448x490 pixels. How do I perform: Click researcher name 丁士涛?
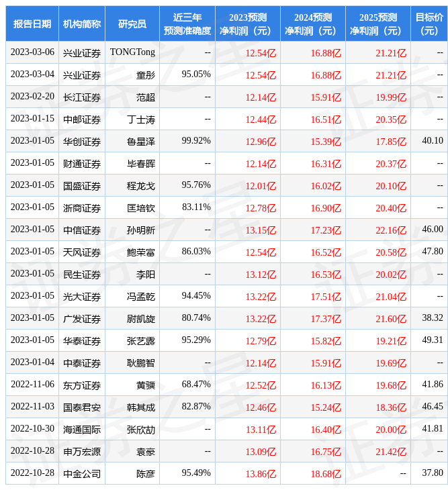pyautogui.click(x=141, y=119)
